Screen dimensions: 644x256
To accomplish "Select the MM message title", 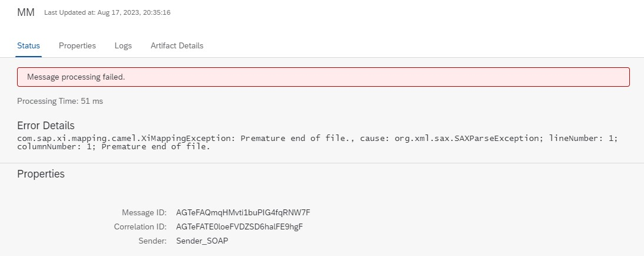I will point(26,12).
